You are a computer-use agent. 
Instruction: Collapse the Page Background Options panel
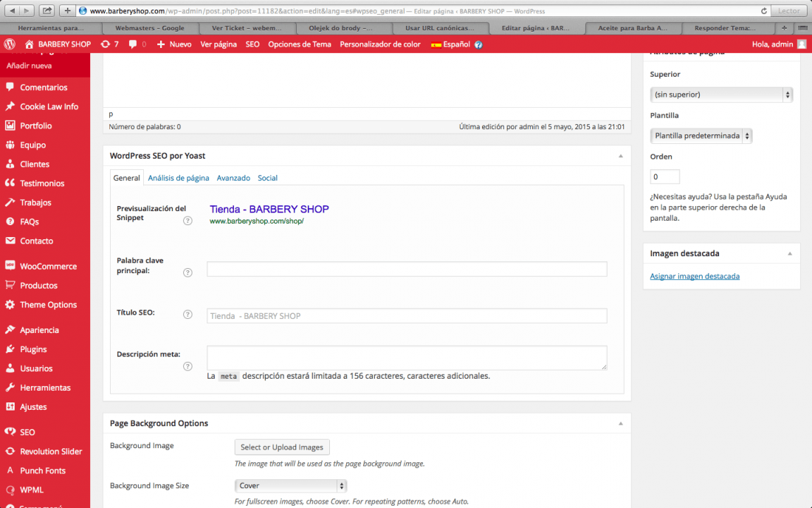[x=620, y=424]
